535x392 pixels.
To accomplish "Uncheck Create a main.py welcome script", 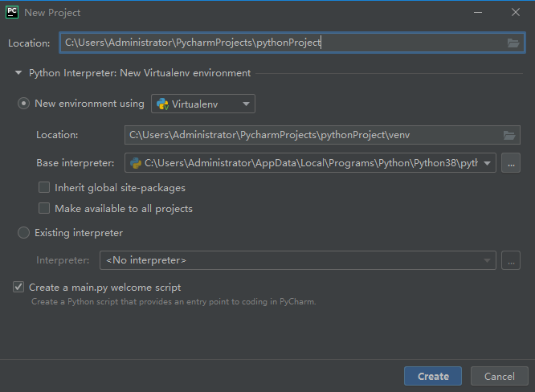I will pyautogui.click(x=18, y=287).
